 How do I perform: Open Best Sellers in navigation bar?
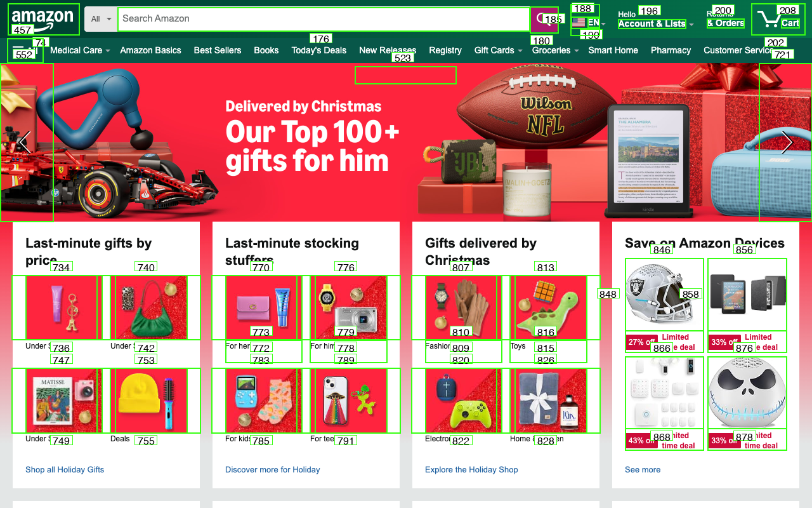click(218, 50)
